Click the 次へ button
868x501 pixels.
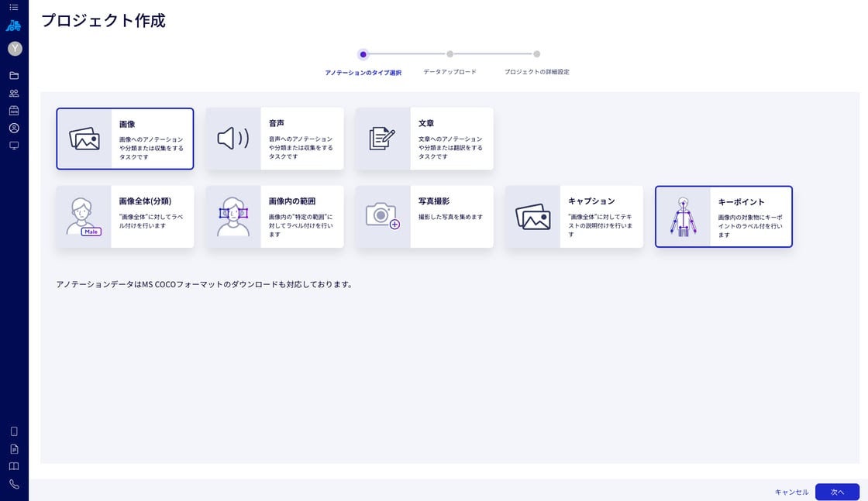point(837,492)
